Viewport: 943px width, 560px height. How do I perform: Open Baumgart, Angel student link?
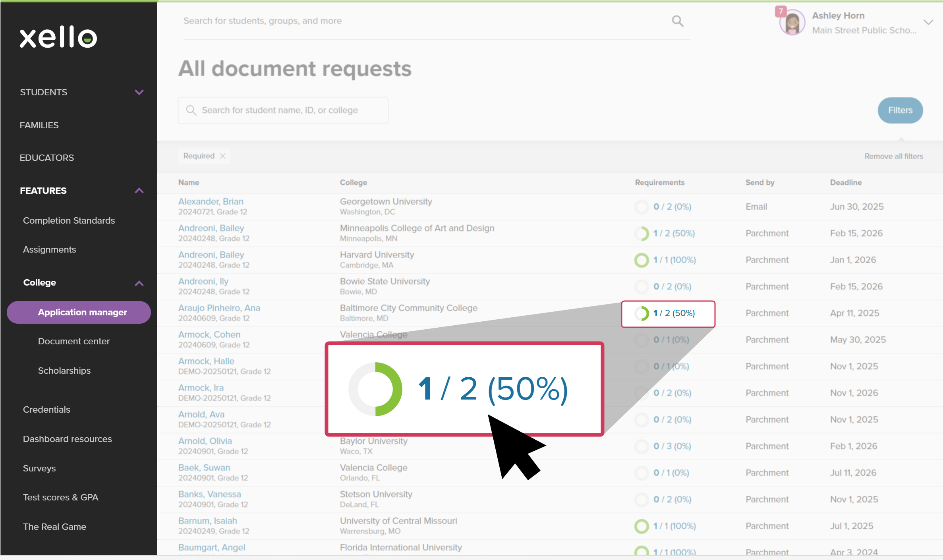[212, 547]
